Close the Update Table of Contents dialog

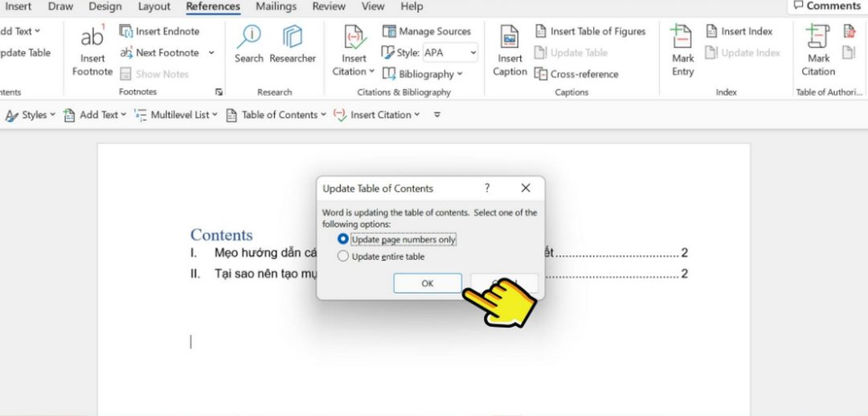[x=526, y=188]
